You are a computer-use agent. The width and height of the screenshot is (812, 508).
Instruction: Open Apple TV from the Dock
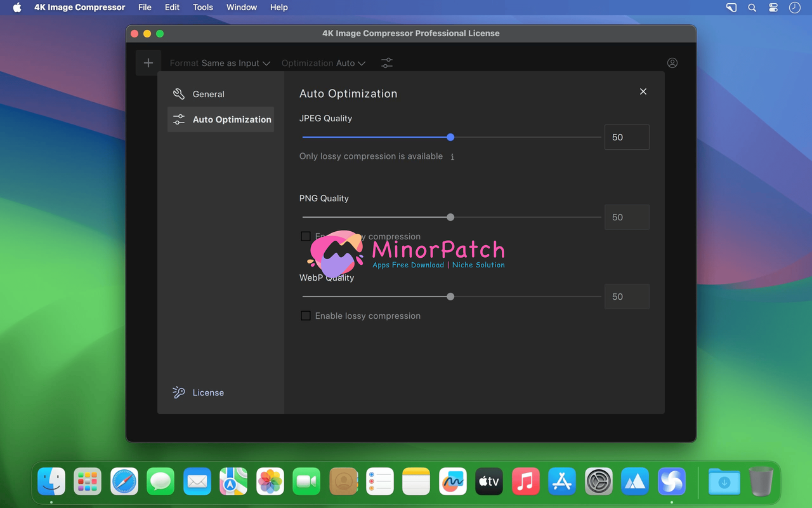(x=489, y=481)
